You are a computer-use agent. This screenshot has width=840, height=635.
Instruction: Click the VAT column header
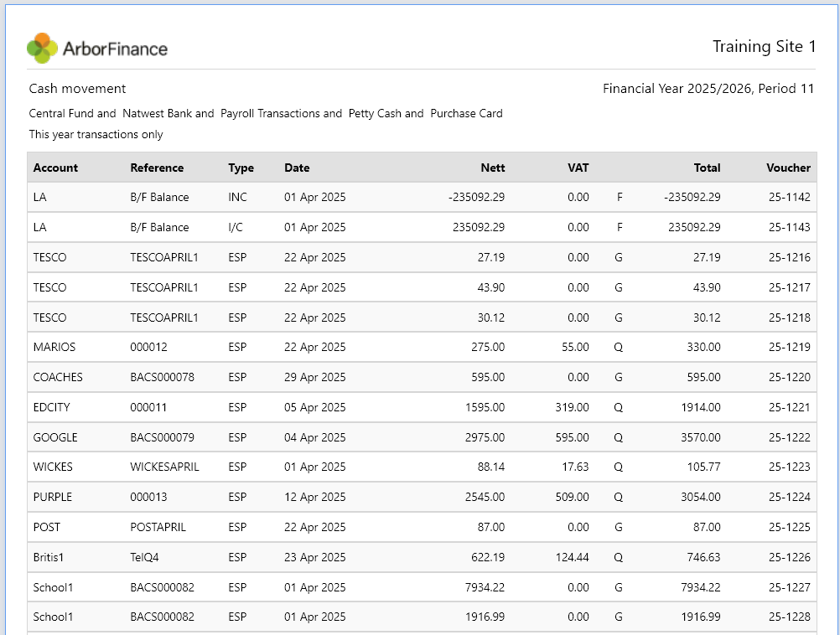(x=578, y=168)
